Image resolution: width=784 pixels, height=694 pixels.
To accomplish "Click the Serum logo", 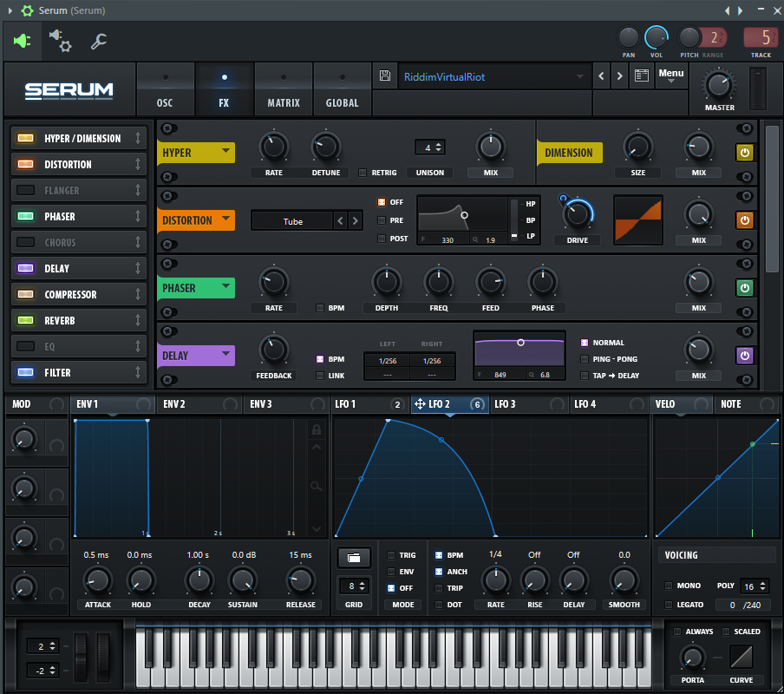I will pos(69,90).
